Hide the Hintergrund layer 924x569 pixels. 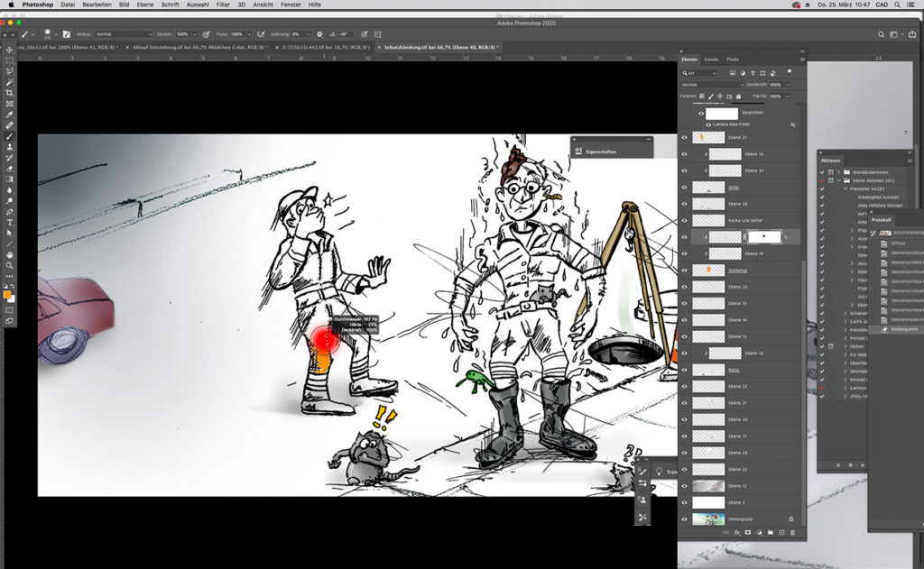tap(685, 519)
